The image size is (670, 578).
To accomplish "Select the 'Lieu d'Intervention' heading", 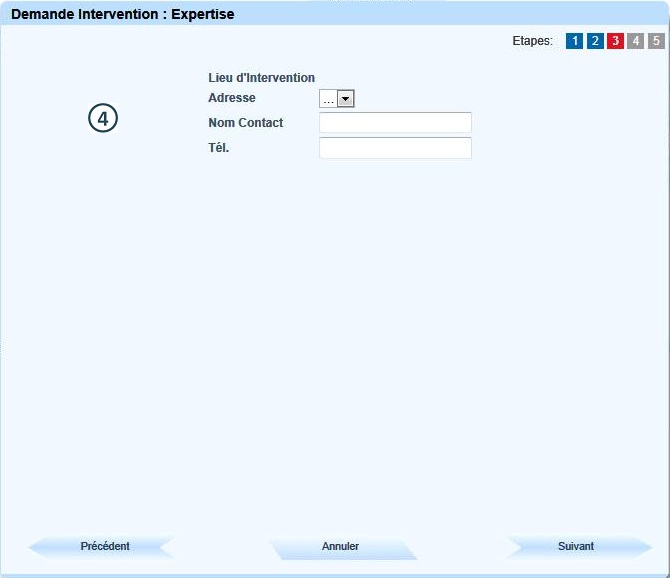I will click(261, 78).
